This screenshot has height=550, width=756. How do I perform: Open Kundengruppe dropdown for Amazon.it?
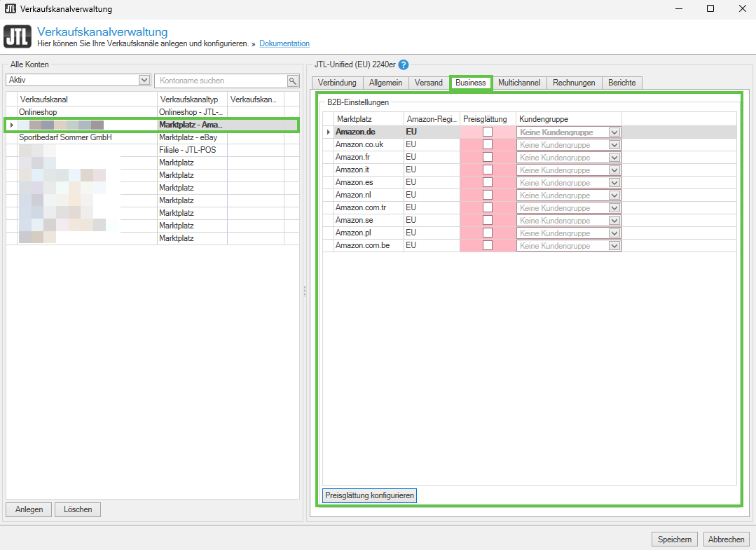[614, 170]
